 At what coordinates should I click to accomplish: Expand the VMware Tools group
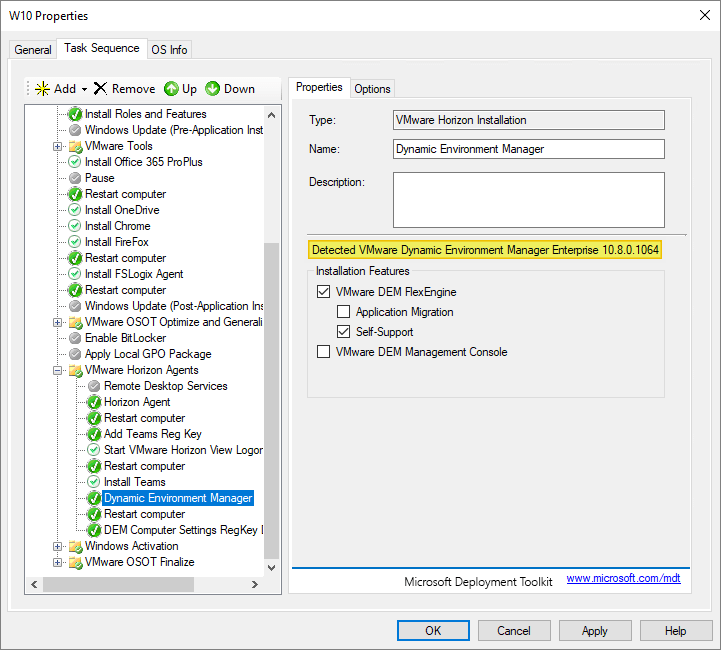click(x=58, y=147)
